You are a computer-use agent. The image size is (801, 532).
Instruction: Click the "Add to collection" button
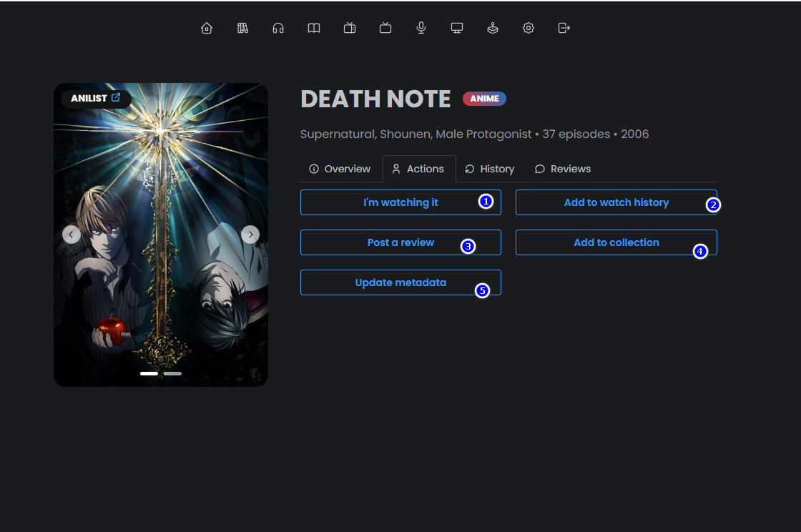tap(616, 242)
